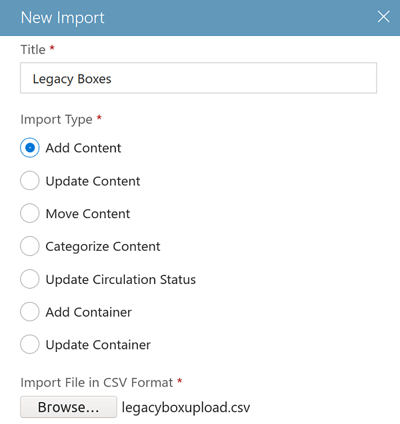The height and width of the screenshot is (424, 400).
Task: Choose the Update Container radio button
Action: coord(30,344)
